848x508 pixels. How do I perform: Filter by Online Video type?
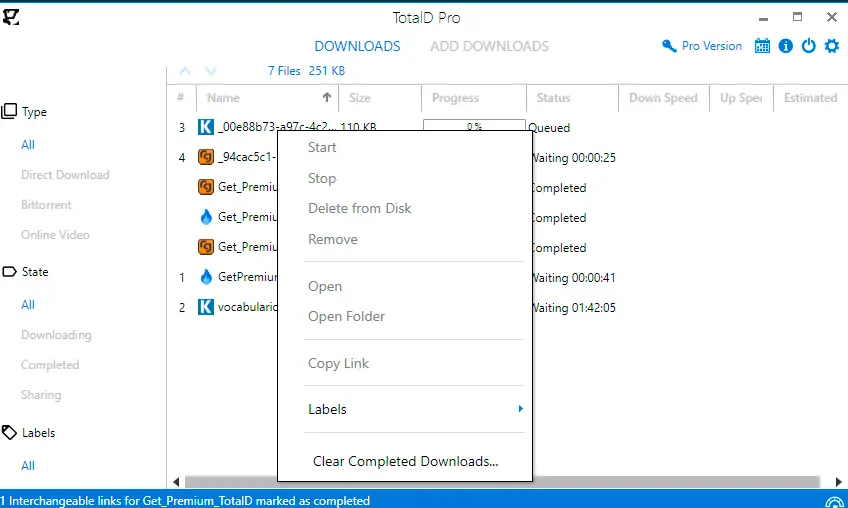(55, 235)
